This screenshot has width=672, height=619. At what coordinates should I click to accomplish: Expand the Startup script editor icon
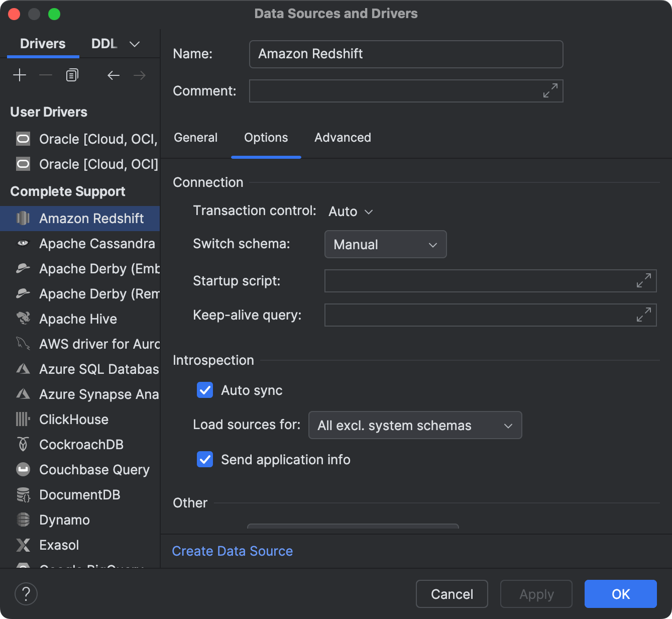tap(643, 281)
